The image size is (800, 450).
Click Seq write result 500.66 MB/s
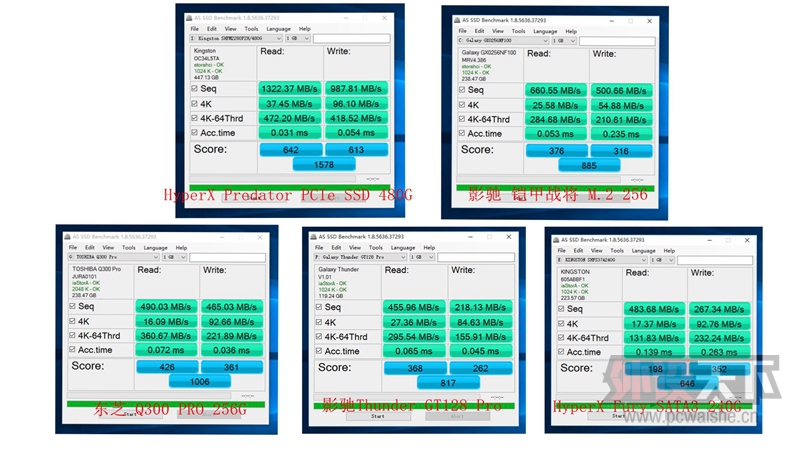point(621,91)
